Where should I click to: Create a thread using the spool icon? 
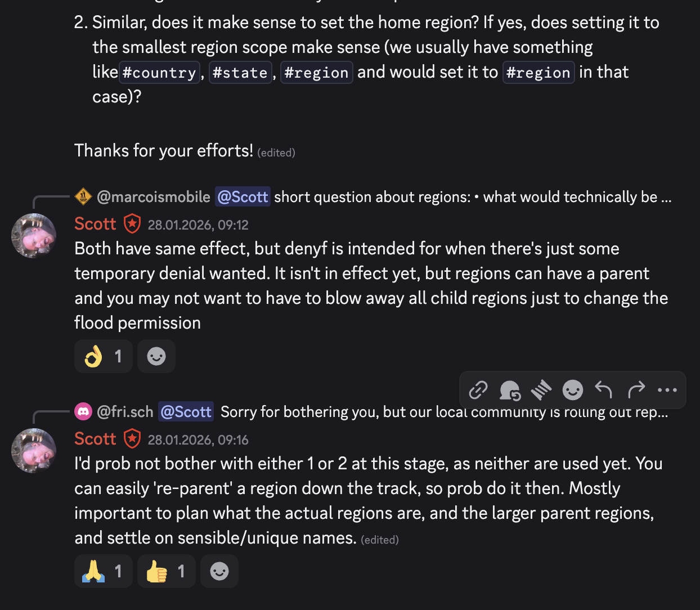coord(541,389)
